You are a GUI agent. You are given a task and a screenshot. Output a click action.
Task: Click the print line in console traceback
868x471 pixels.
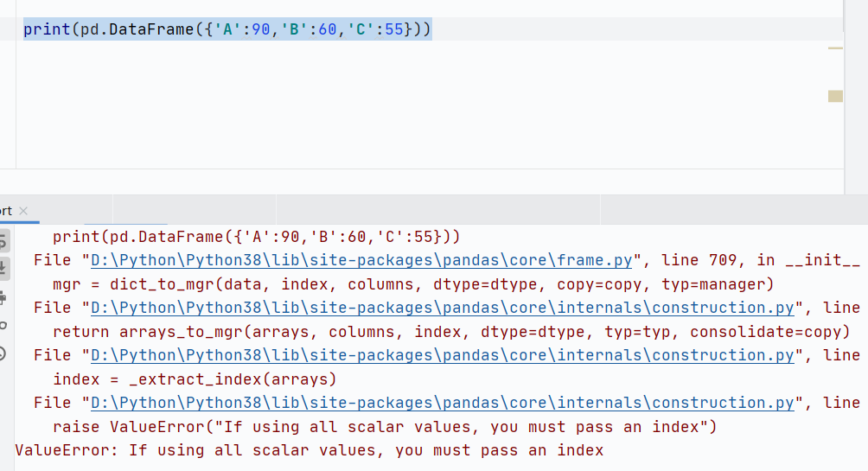pos(257,237)
